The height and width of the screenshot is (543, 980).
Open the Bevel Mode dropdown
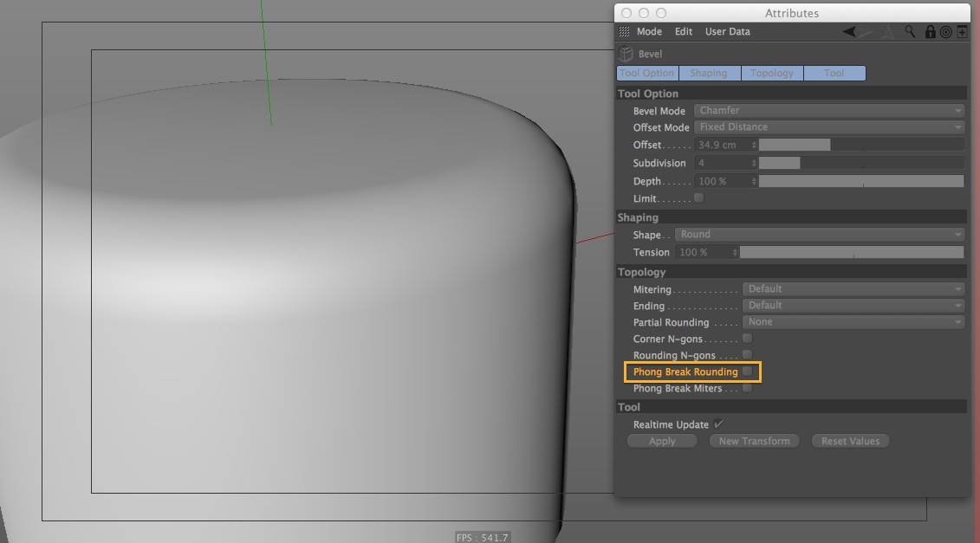829,111
